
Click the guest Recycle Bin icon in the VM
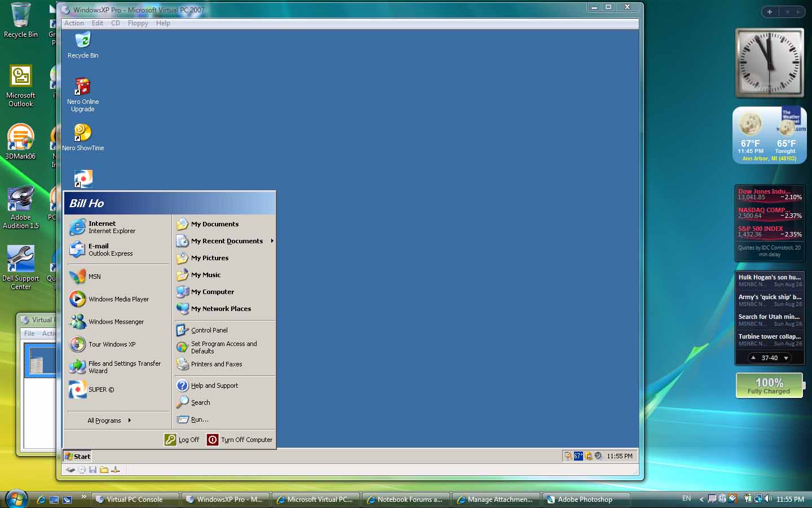[83, 45]
